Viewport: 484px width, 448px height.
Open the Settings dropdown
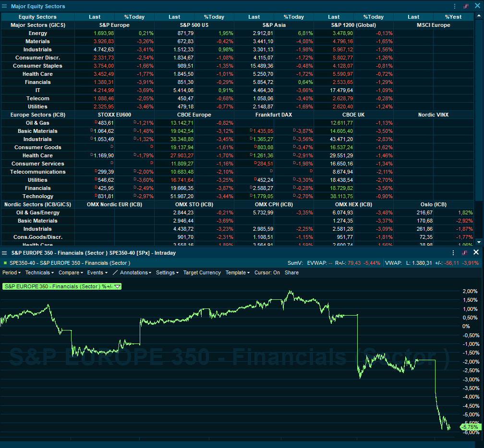(x=167, y=272)
